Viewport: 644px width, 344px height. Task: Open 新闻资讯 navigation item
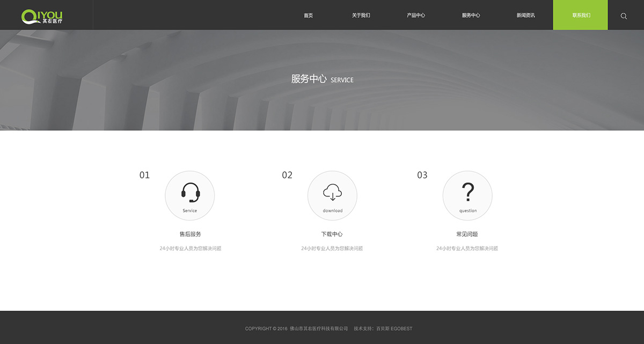pyautogui.click(x=526, y=16)
